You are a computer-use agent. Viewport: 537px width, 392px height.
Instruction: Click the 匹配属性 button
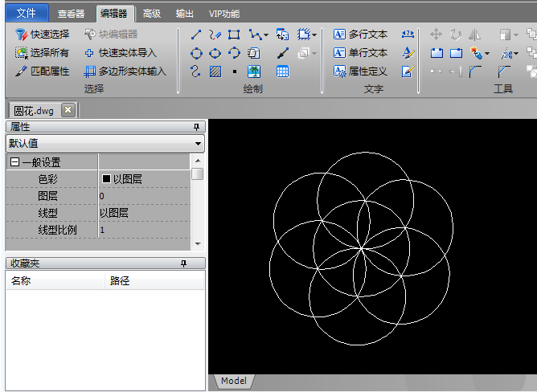(x=42, y=71)
